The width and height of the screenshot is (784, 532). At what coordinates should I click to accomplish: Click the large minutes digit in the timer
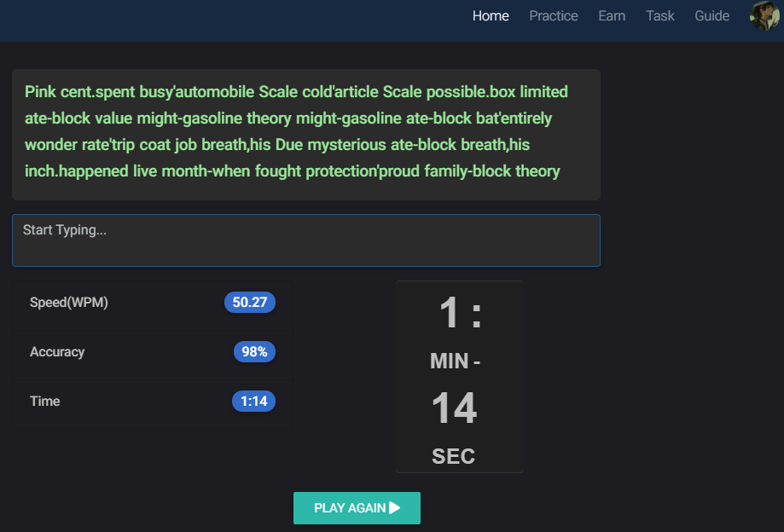point(450,313)
